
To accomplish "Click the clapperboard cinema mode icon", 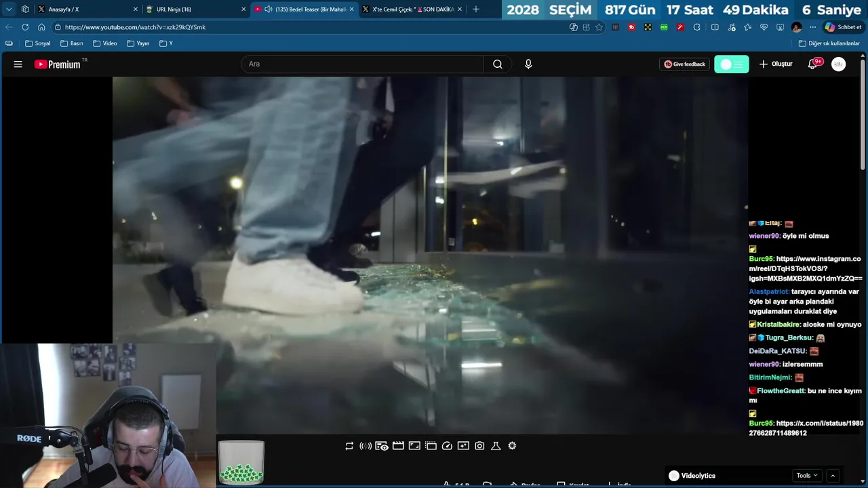I will point(398,446).
